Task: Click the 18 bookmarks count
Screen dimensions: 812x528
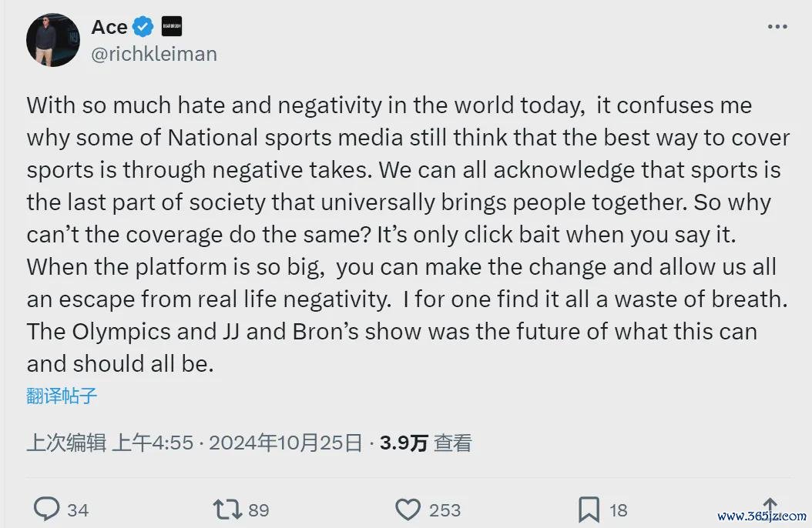Action: click(618, 510)
